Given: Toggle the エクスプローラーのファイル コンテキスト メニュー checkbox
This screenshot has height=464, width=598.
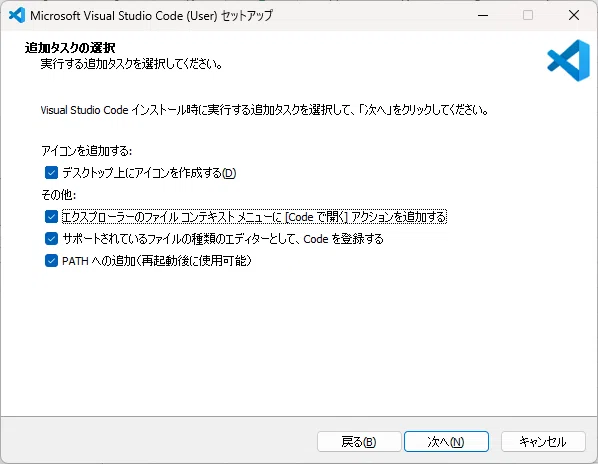Looking at the screenshot, I should click(51, 217).
